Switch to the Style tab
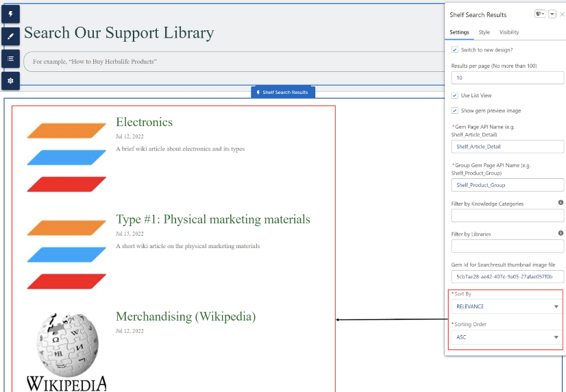This screenshot has width=566, height=392. (484, 32)
